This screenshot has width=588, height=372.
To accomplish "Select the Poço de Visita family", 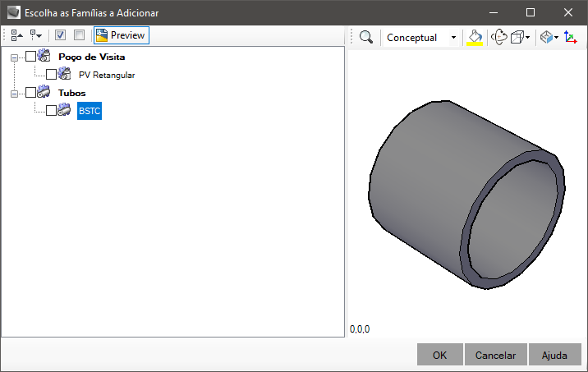I will pyautogui.click(x=91, y=57).
